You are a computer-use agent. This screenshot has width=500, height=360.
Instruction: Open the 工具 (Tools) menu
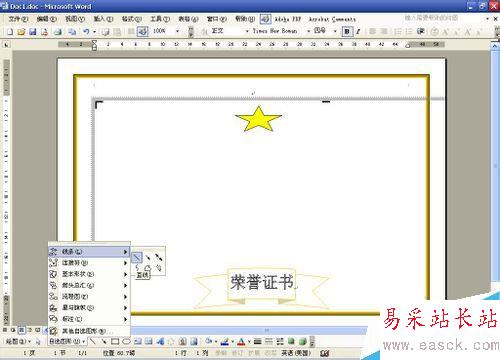coord(160,19)
